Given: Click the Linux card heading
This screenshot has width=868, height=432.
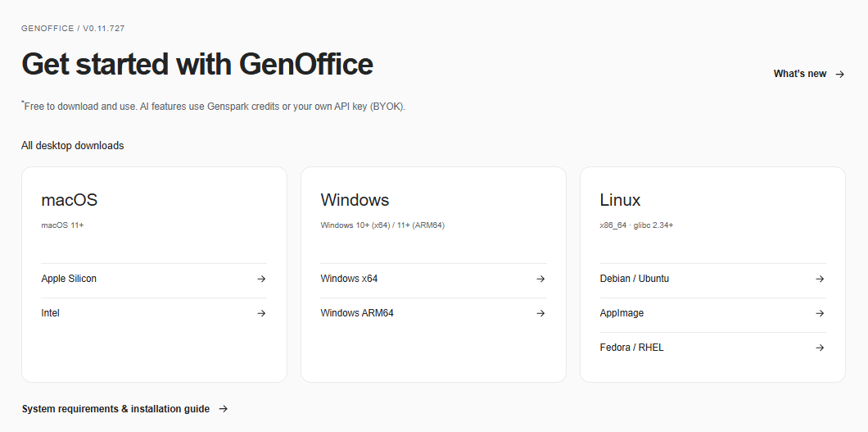Looking at the screenshot, I should [x=620, y=199].
